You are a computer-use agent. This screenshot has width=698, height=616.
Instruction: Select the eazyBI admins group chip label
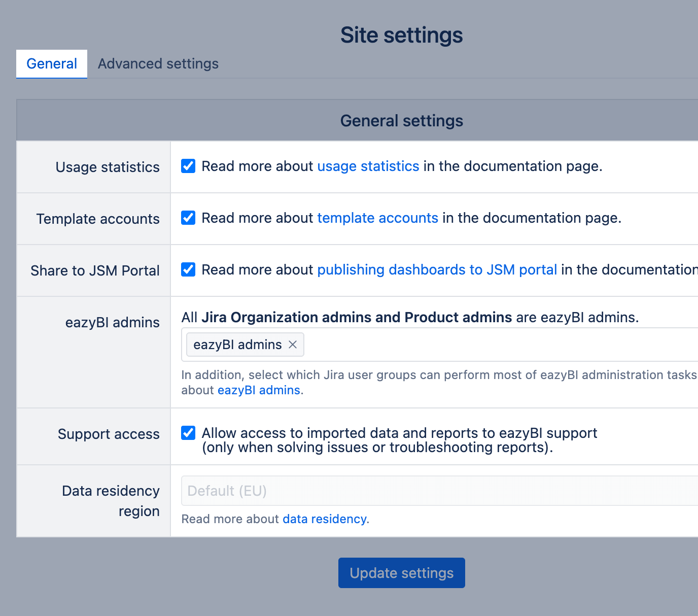(x=237, y=345)
